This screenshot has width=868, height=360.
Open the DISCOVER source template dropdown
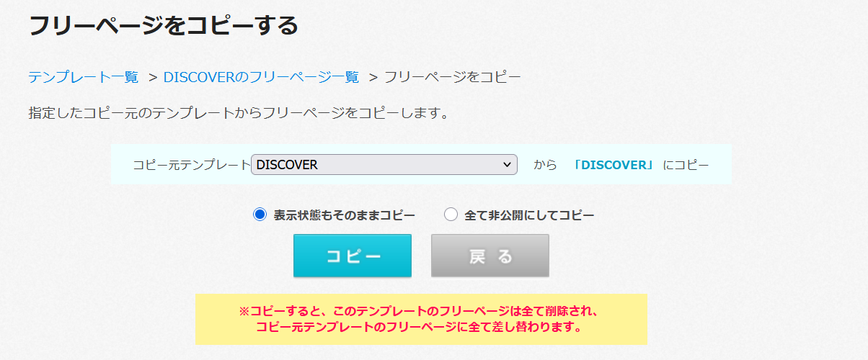click(x=384, y=165)
